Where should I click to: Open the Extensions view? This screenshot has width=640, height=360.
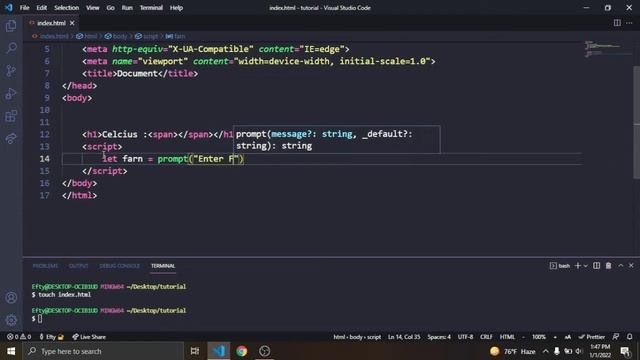click(x=11, y=116)
